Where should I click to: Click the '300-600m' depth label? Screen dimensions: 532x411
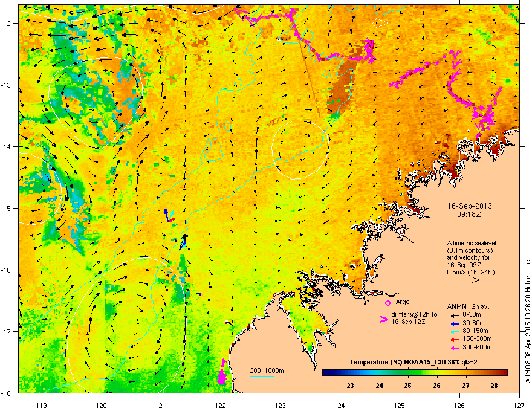(477, 348)
